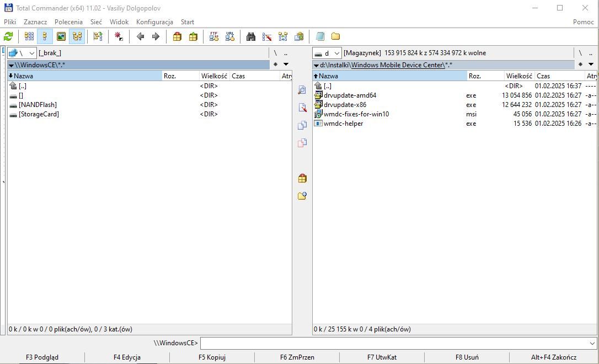Toggle the directory tree view icon
Image resolution: width=599 pixels, height=364 pixels.
[77, 36]
